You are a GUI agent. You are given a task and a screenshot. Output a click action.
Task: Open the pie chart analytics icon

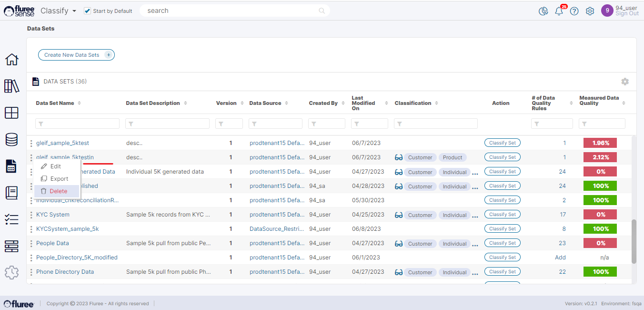point(543,11)
